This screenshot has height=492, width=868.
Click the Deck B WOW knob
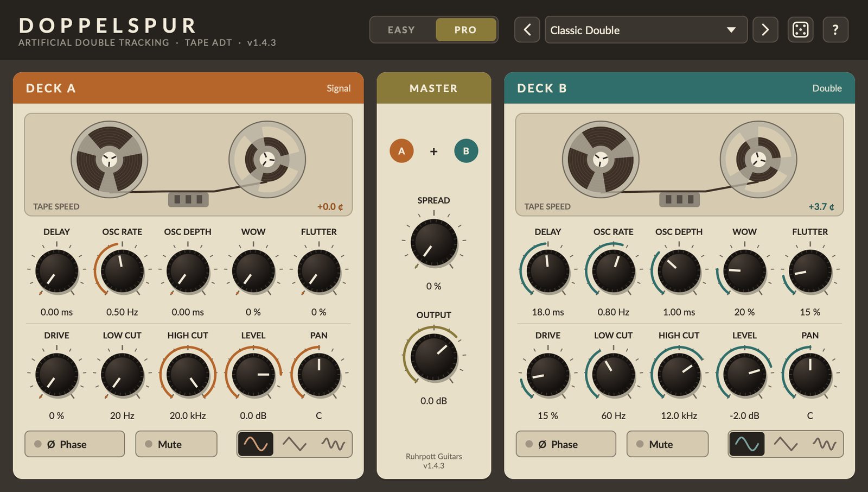coord(744,270)
